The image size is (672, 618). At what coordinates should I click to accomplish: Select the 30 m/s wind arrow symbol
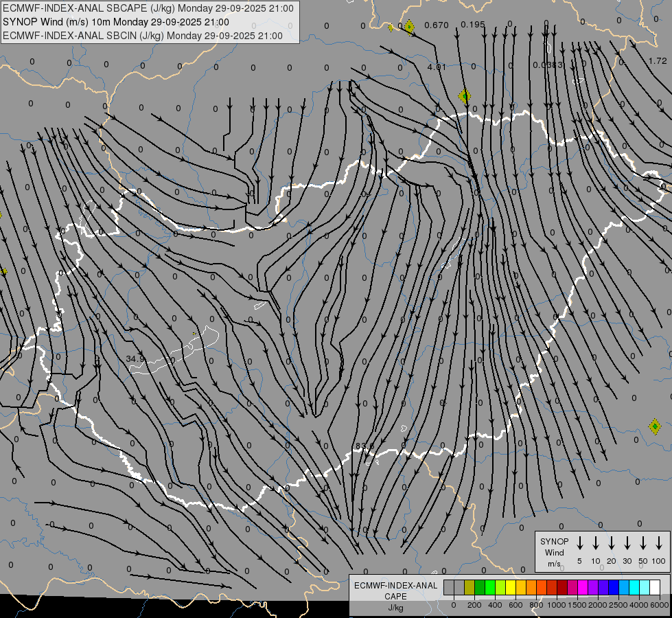(x=627, y=543)
